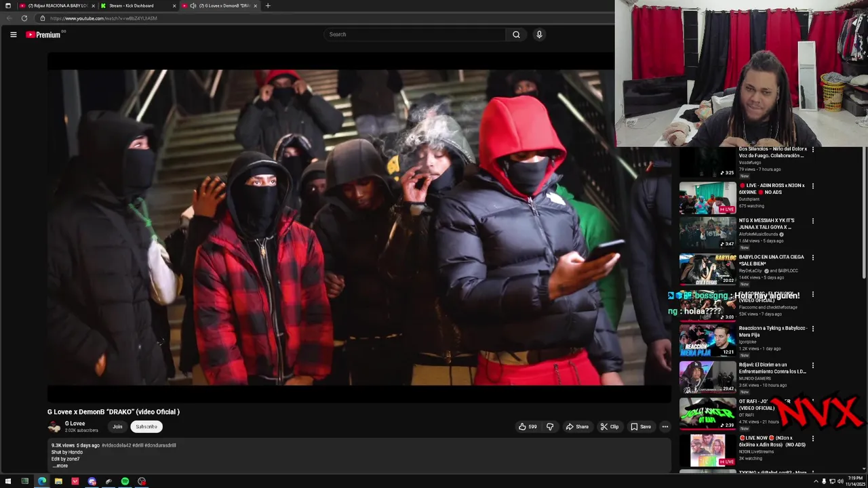Create a Clip with scissors button
This screenshot has width=868, height=488.
pos(609,427)
